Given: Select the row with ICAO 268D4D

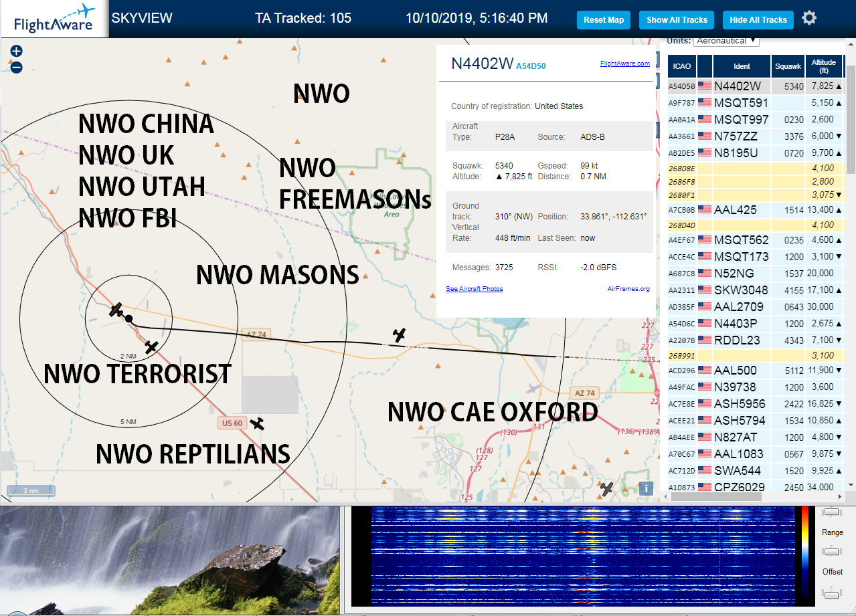Looking at the screenshot, I should point(756,225).
